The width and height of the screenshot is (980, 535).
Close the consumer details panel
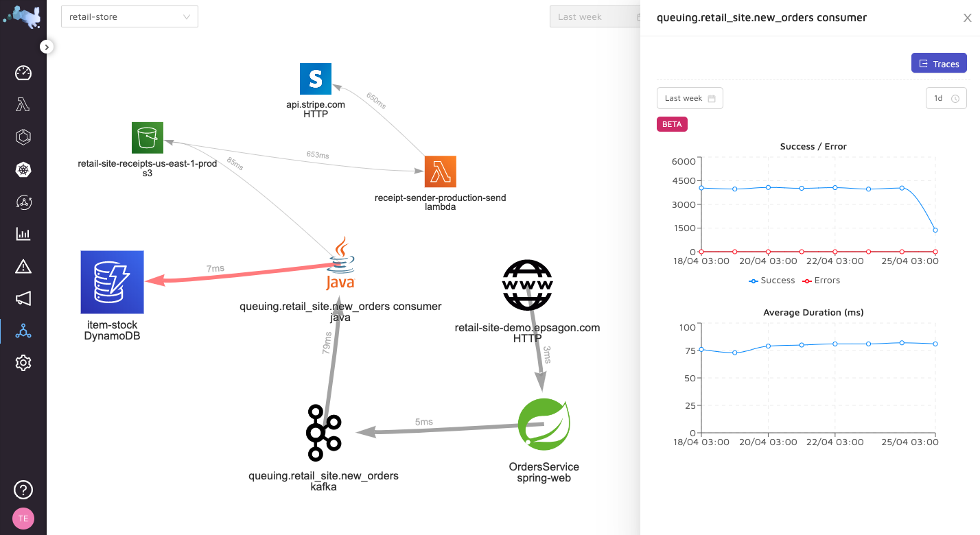pos(967,18)
